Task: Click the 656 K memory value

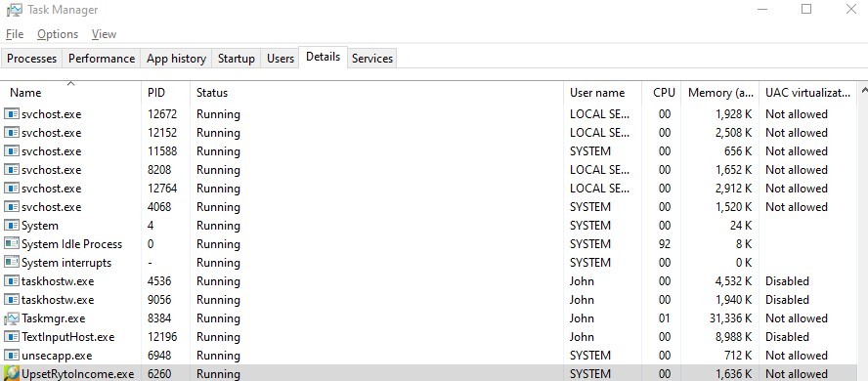Action: 738,151
